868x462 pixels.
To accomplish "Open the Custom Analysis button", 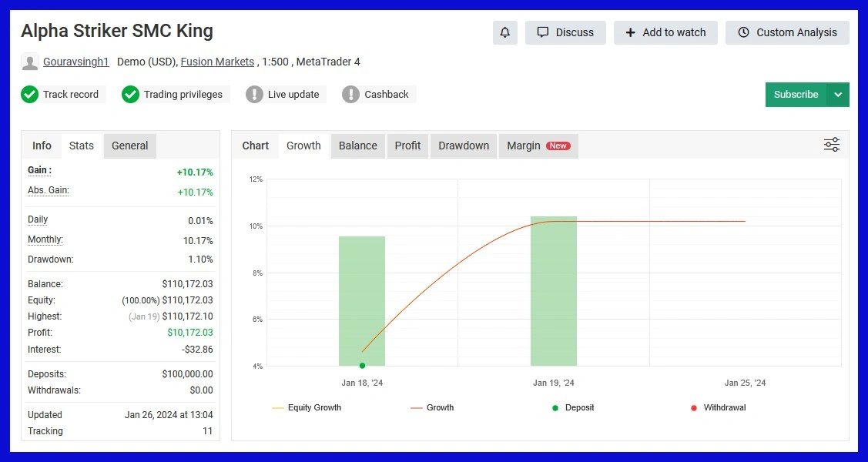I will (x=787, y=32).
